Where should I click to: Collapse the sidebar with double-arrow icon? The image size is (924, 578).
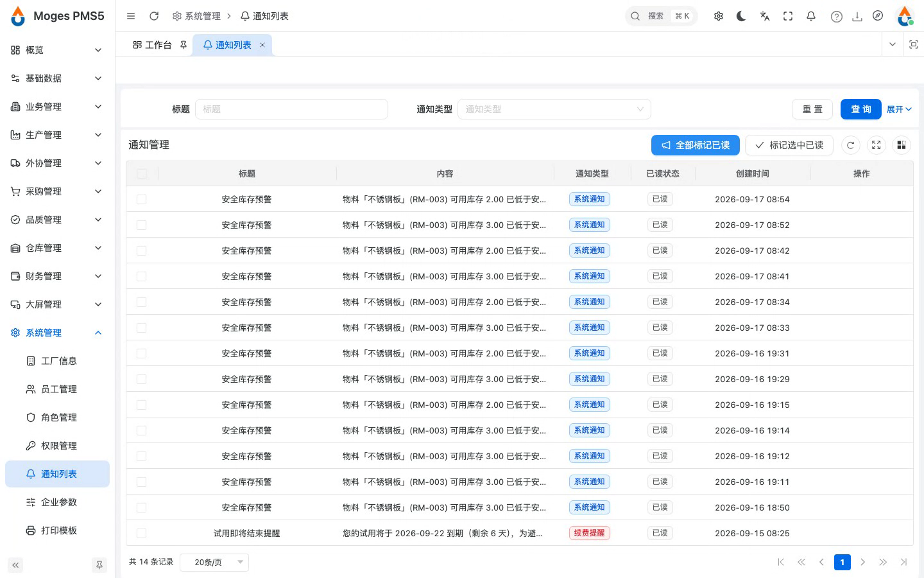pos(15,565)
